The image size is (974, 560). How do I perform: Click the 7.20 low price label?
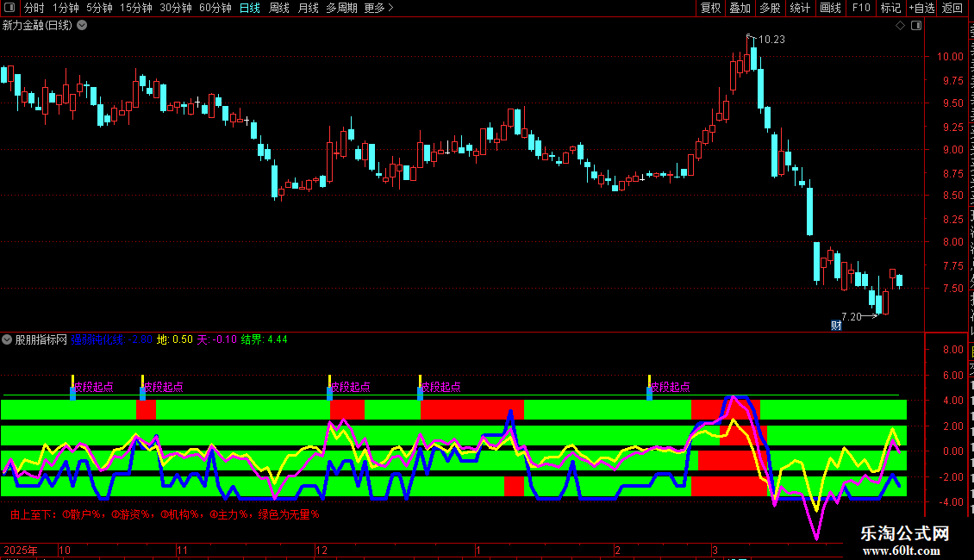coord(851,317)
